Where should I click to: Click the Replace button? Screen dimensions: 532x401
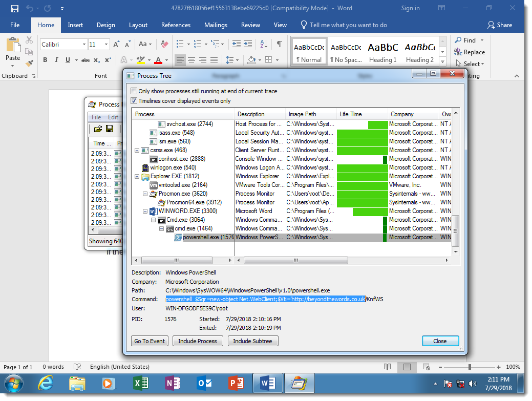(470, 52)
